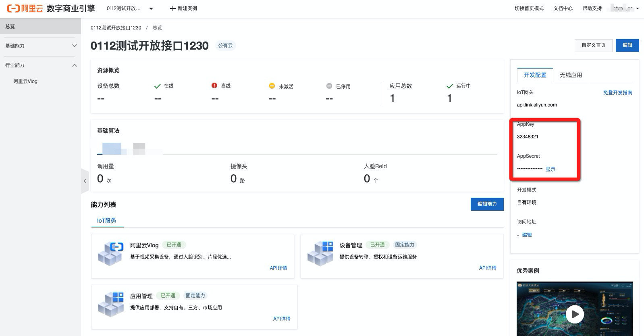
Task: Click the 应用管理 card icon
Action: (x=110, y=304)
